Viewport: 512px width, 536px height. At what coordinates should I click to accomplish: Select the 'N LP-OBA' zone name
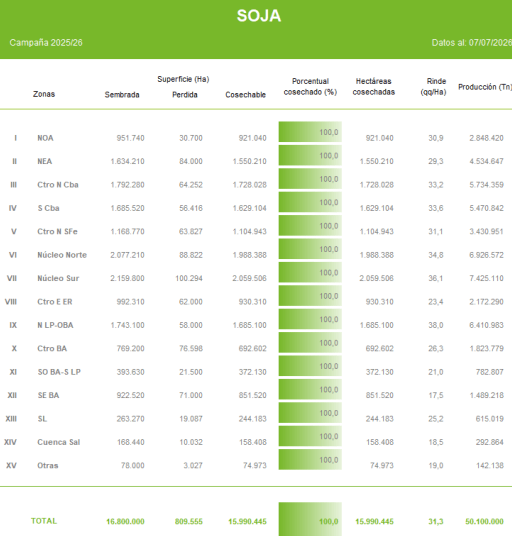tap(55, 325)
